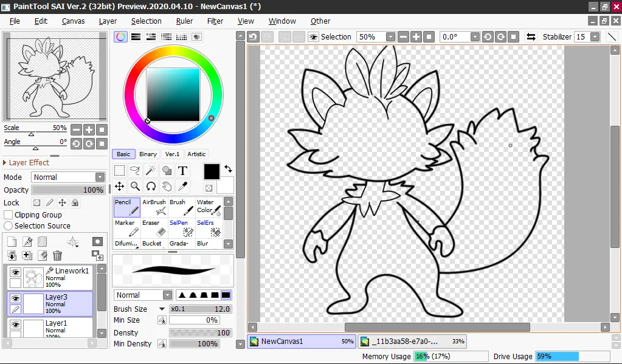The image size is (622, 364).
Task: Select the Hand pan tool
Action: point(167,187)
